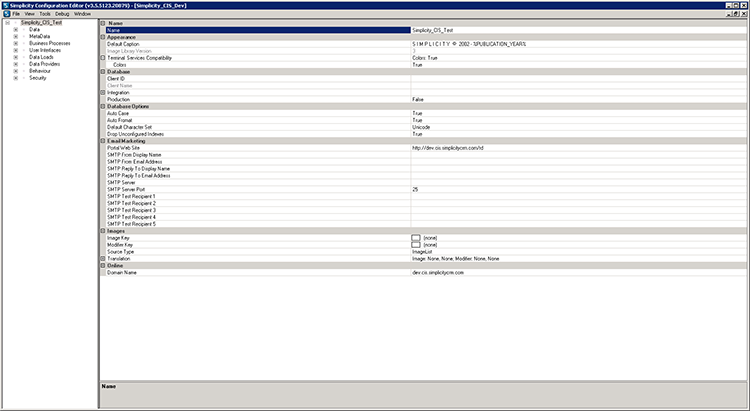
Task: Select the Drop Unconfigured Indexes property
Action: click(258, 134)
